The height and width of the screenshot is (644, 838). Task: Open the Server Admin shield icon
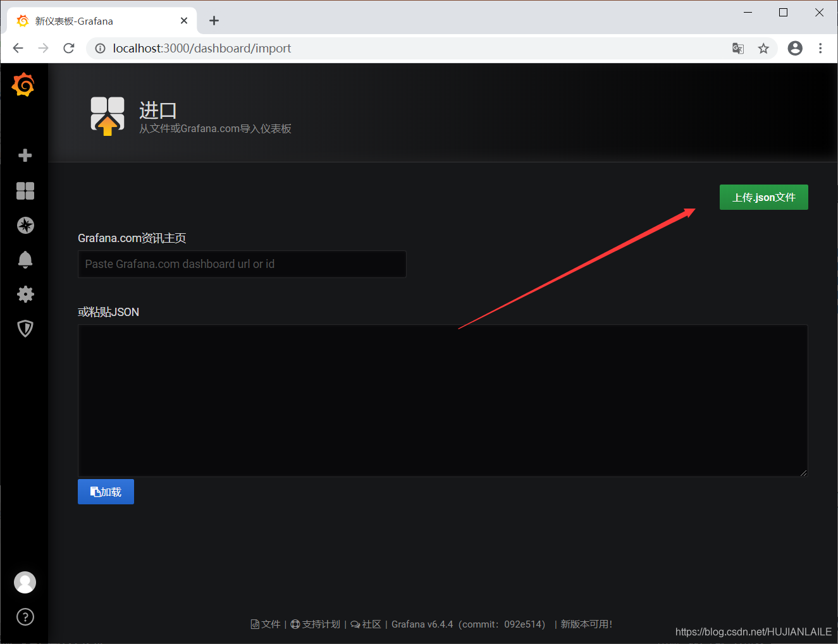[x=25, y=329]
